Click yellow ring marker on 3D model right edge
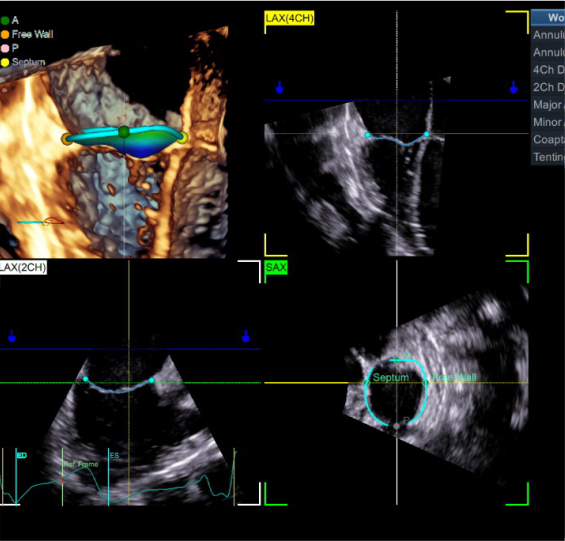565x541 pixels. (x=183, y=137)
